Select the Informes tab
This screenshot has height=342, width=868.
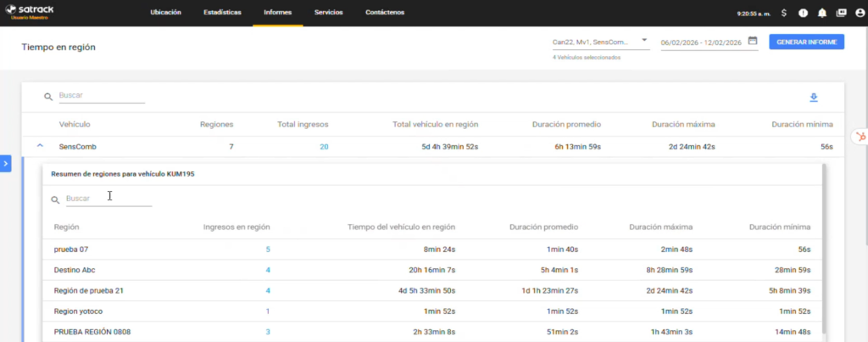(x=278, y=12)
